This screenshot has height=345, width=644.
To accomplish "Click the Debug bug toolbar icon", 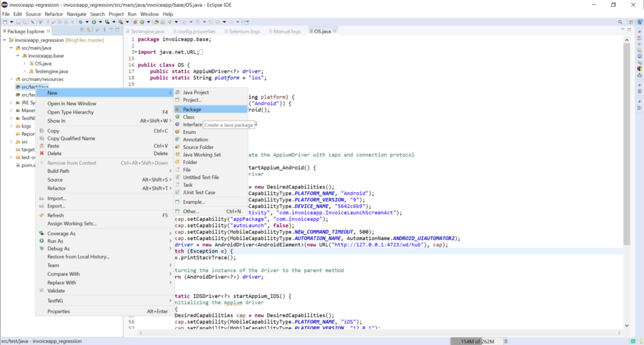I will [x=80, y=22].
